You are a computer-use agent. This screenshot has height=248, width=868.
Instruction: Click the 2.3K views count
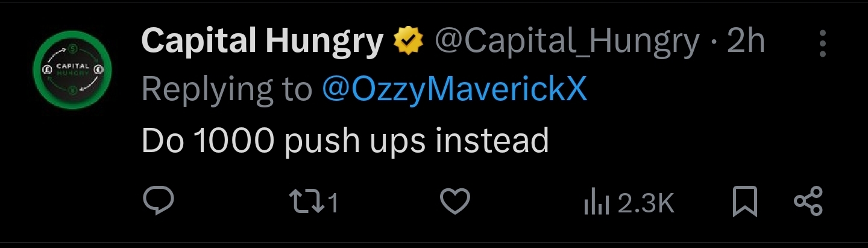645,203
